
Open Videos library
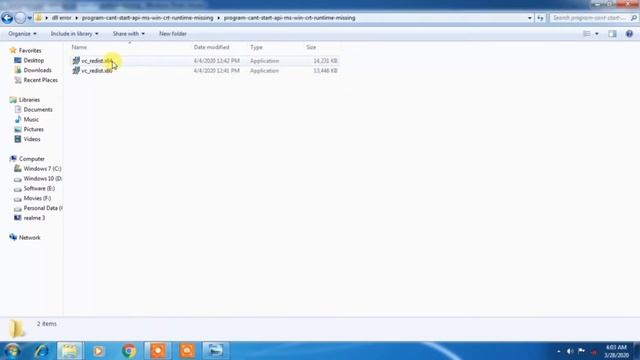point(32,139)
